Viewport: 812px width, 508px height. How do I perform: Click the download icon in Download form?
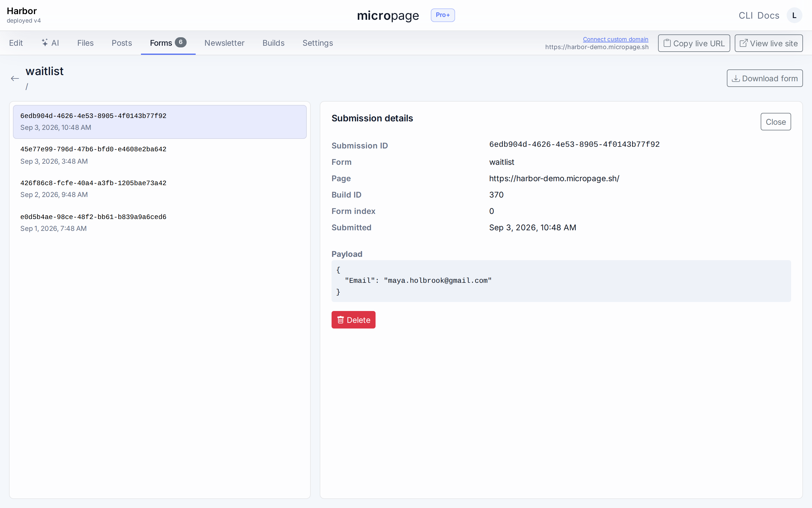pyautogui.click(x=736, y=79)
